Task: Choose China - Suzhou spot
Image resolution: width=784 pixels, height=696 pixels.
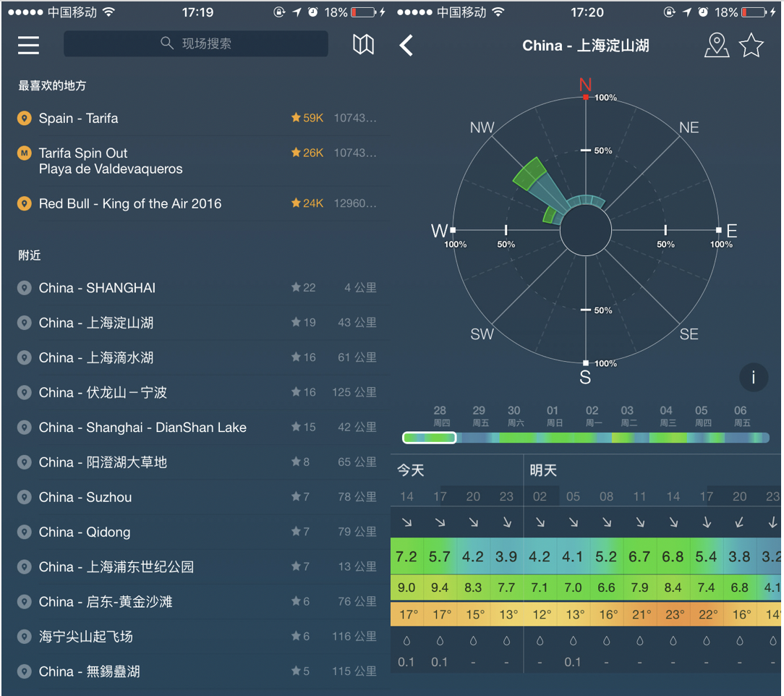Action: click(x=85, y=497)
